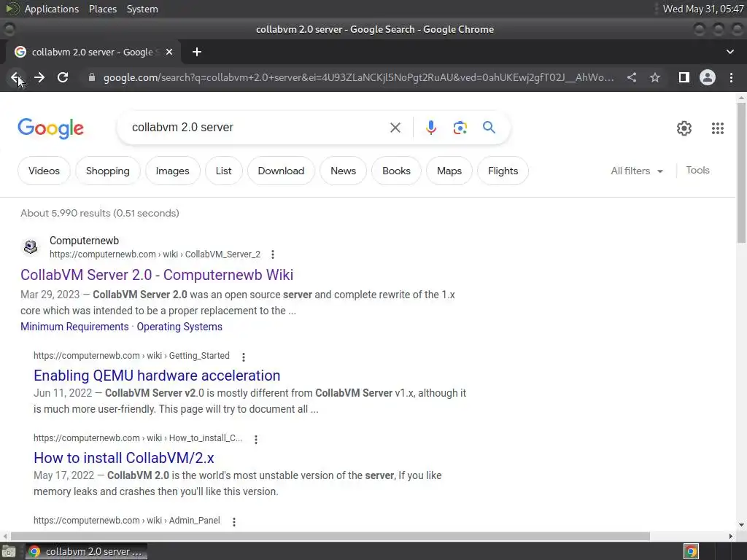Open Google quick settings gear

pyautogui.click(x=684, y=128)
